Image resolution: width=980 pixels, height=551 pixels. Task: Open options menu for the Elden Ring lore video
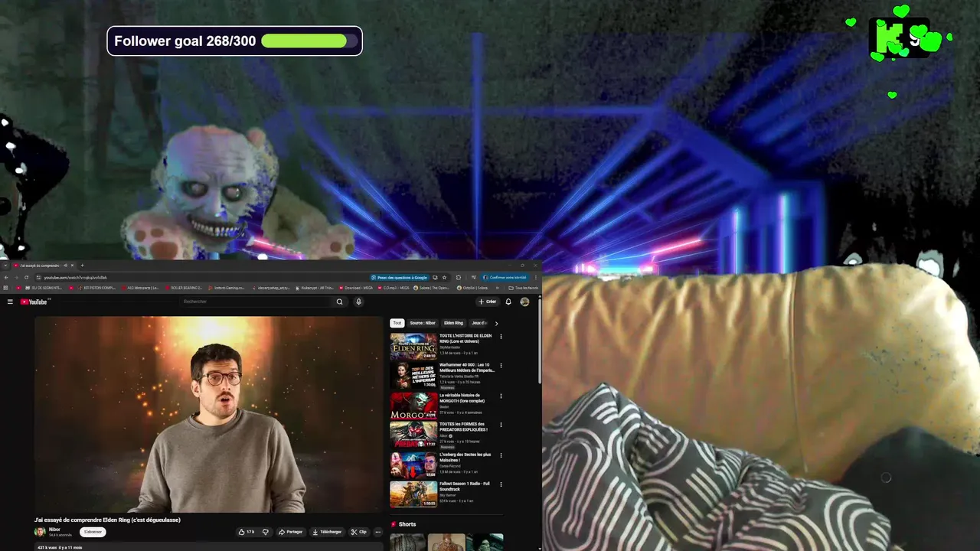501,336
